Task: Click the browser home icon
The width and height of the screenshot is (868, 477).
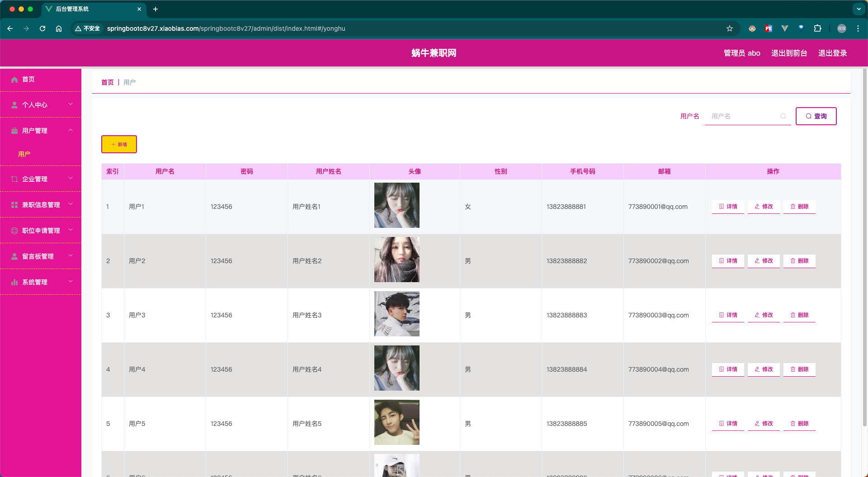Action: point(59,28)
